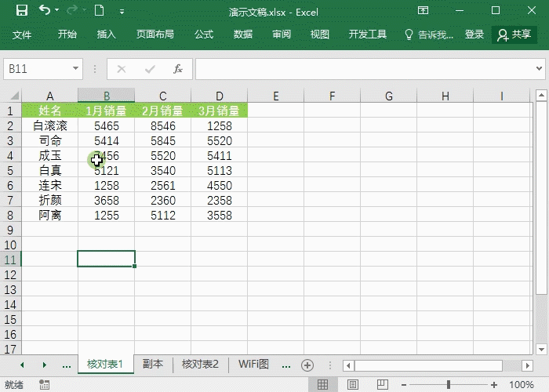The height and width of the screenshot is (392, 549).
Task: Confirm entry with the checkmark icon
Action: click(x=150, y=69)
